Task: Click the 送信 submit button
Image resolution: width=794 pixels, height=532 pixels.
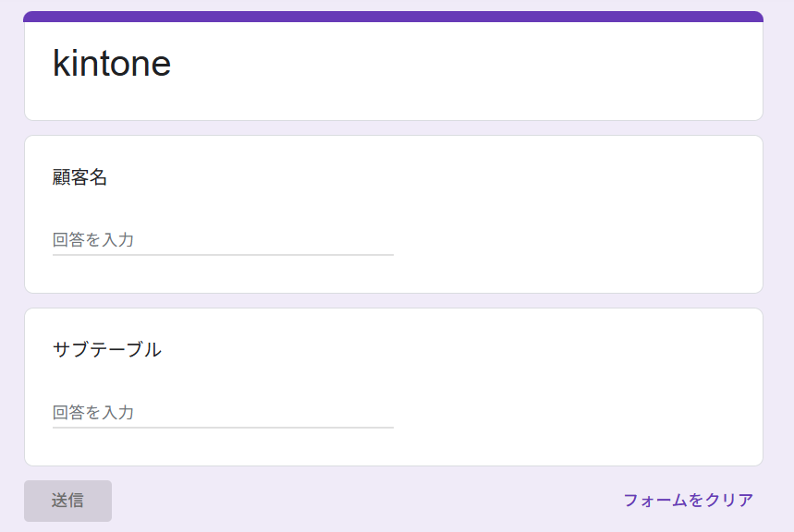Action: click(x=67, y=501)
